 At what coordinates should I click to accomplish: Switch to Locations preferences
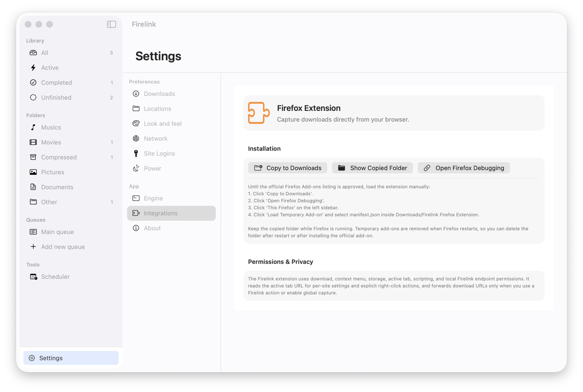(x=171, y=109)
